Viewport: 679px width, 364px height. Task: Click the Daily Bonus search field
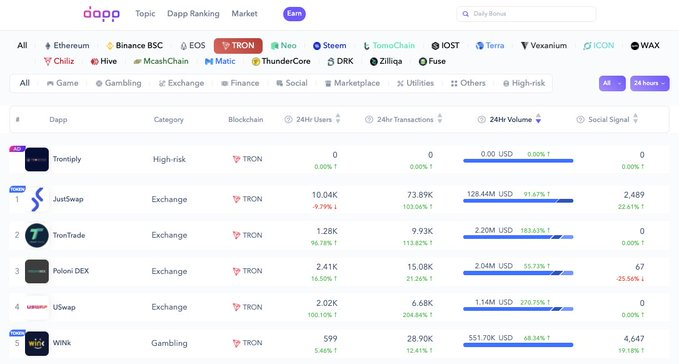click(x=526, y=14)
